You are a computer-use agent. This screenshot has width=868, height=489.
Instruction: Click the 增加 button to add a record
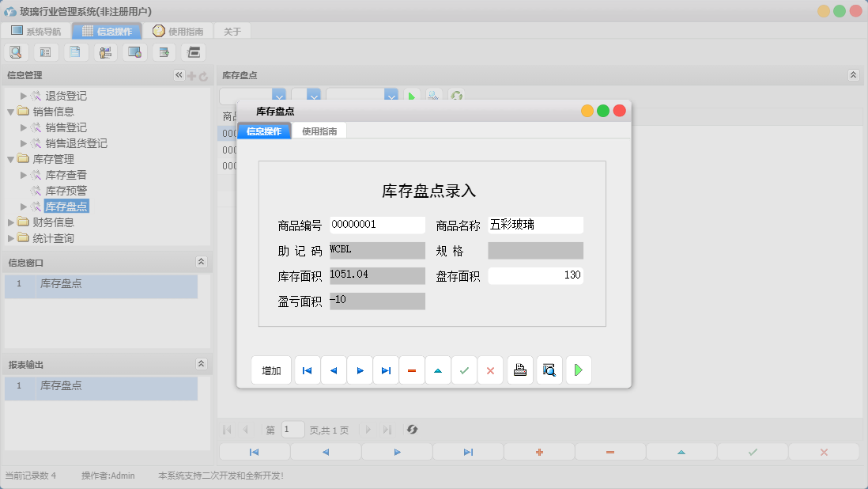pos(271,370)
